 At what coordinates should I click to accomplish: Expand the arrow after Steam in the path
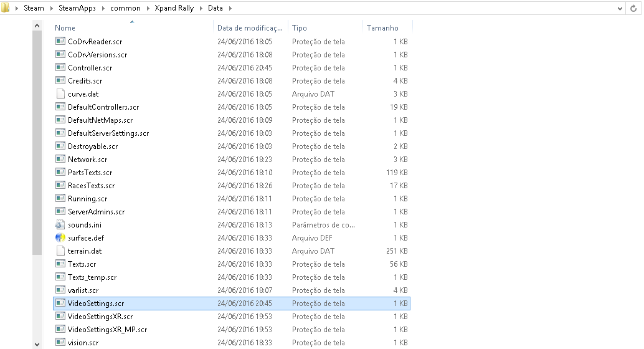[51, 8]
